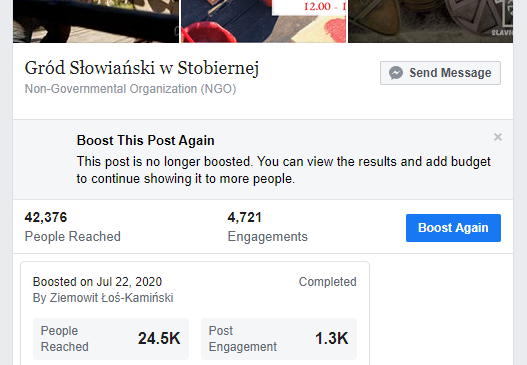Click the Non-Governmental Organization (NGO) category
527x365 pixels.
[130, 89]
